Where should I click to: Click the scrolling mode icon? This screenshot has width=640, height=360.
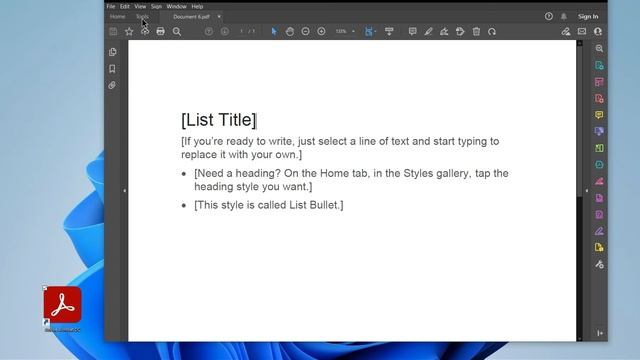point(389,31)
